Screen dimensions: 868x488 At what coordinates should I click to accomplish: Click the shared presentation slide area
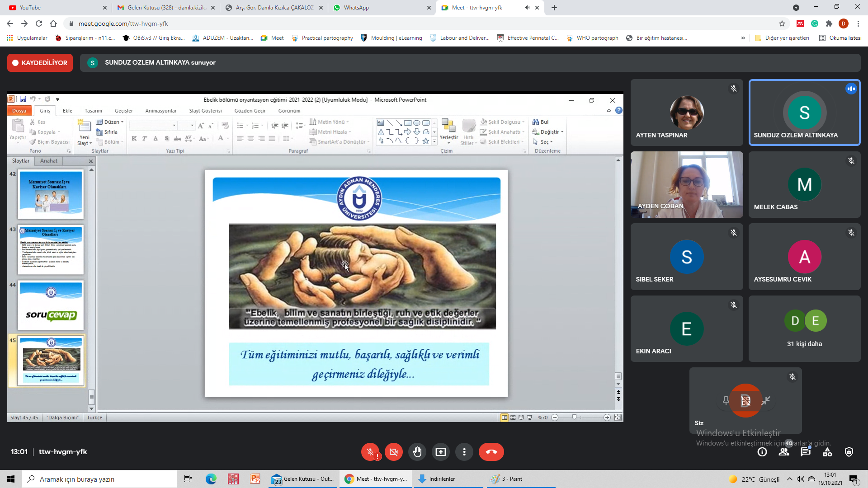[356, 283]
